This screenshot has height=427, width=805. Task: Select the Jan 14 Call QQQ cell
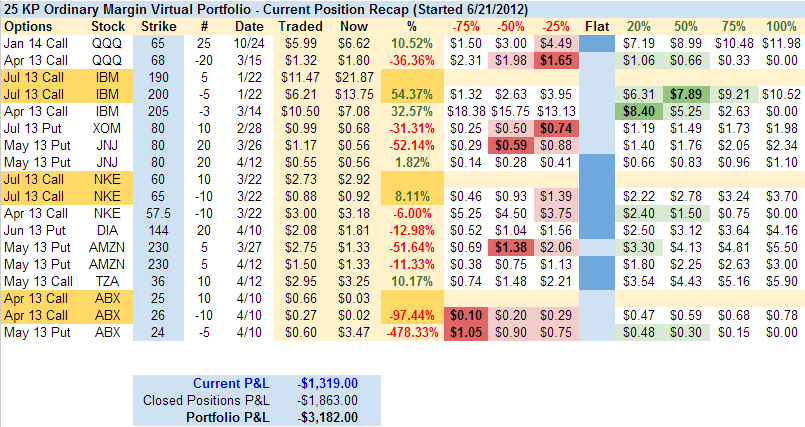[x=30, y=45]
